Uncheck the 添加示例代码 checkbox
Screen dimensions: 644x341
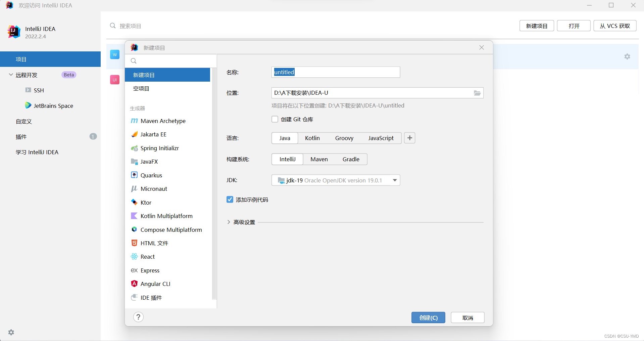coord(230,200)
